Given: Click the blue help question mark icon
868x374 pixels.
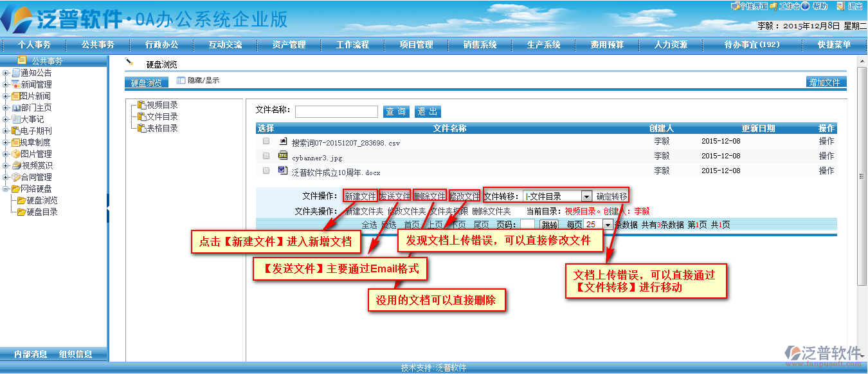Looking at the screenshot, I should 805,6.
